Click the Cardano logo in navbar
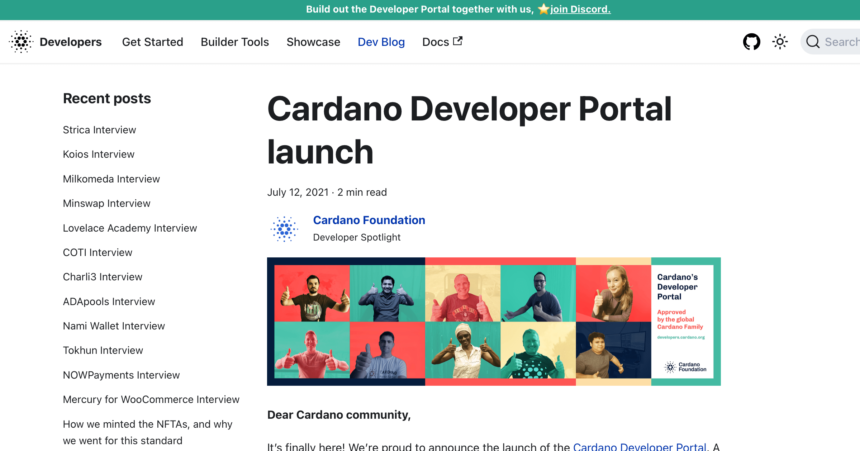 pyautogui.click(x=21, y=42)
